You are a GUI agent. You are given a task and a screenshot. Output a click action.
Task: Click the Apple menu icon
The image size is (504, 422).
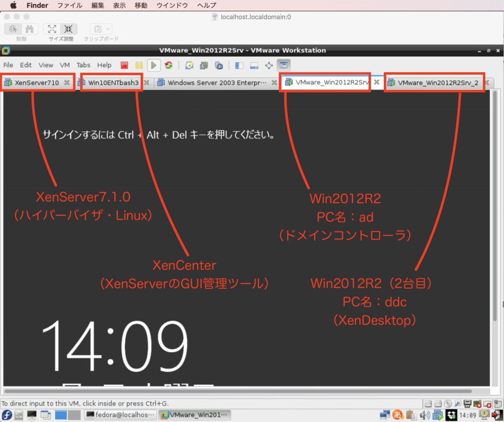pyautogui.click(x=13, y=5)
